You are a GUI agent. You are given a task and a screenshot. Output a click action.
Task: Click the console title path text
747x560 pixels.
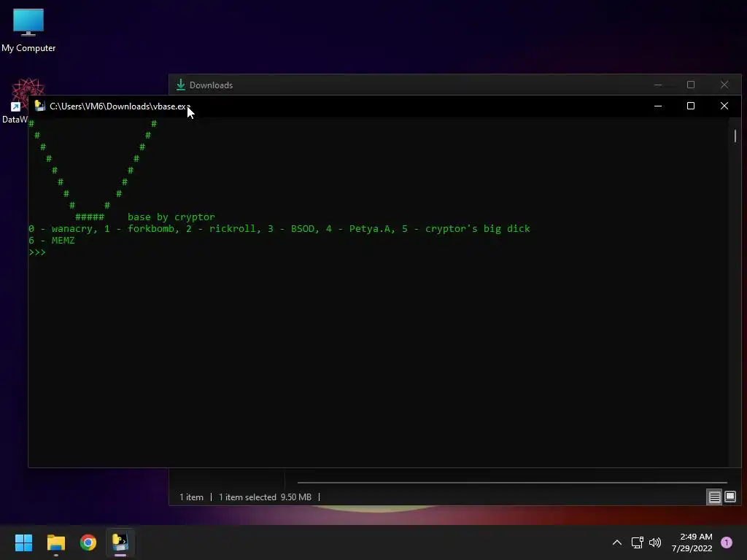120,106
